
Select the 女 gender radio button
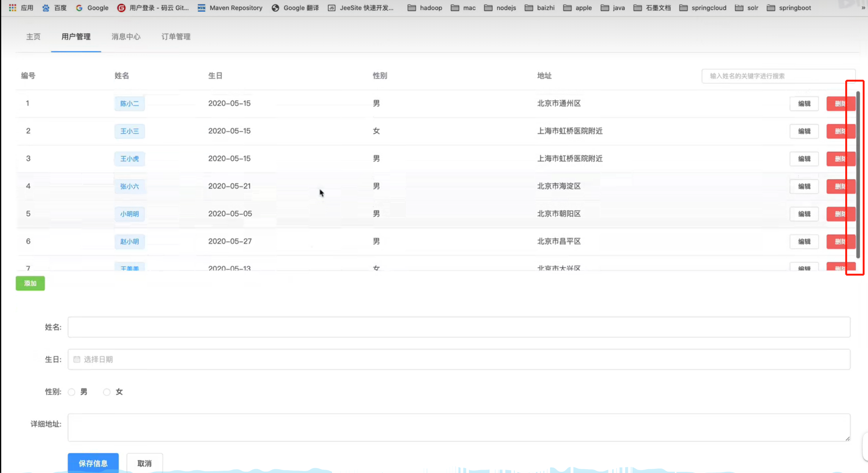tap(107, 392)
